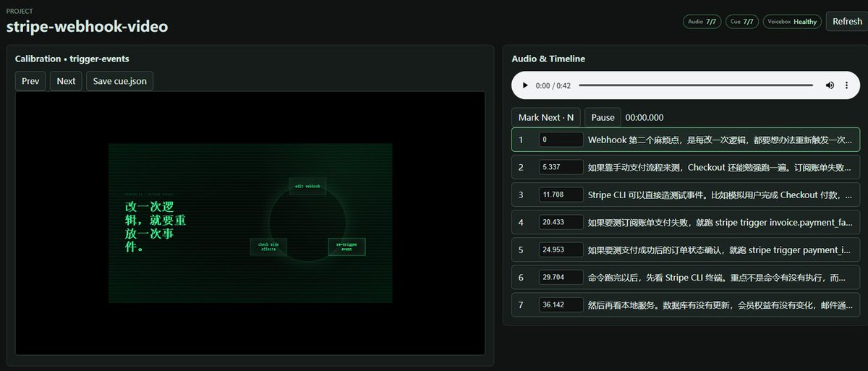The height and width of the screenshot is (371, 868).
Task: Open audio player three-dot options menu
Action: [x=847, y=85]
